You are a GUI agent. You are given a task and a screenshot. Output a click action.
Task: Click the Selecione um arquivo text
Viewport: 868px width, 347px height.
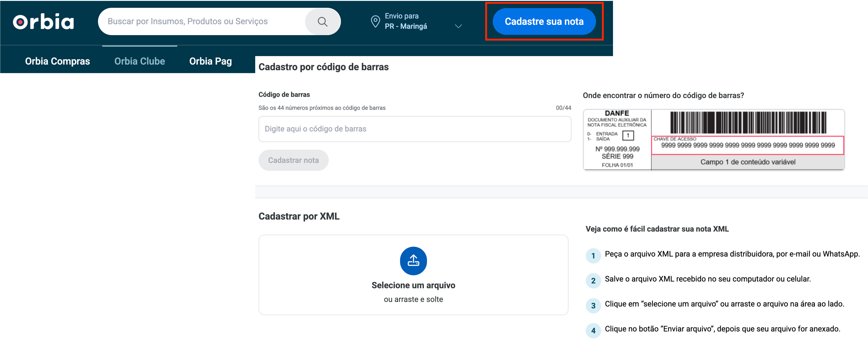(413, 285)
